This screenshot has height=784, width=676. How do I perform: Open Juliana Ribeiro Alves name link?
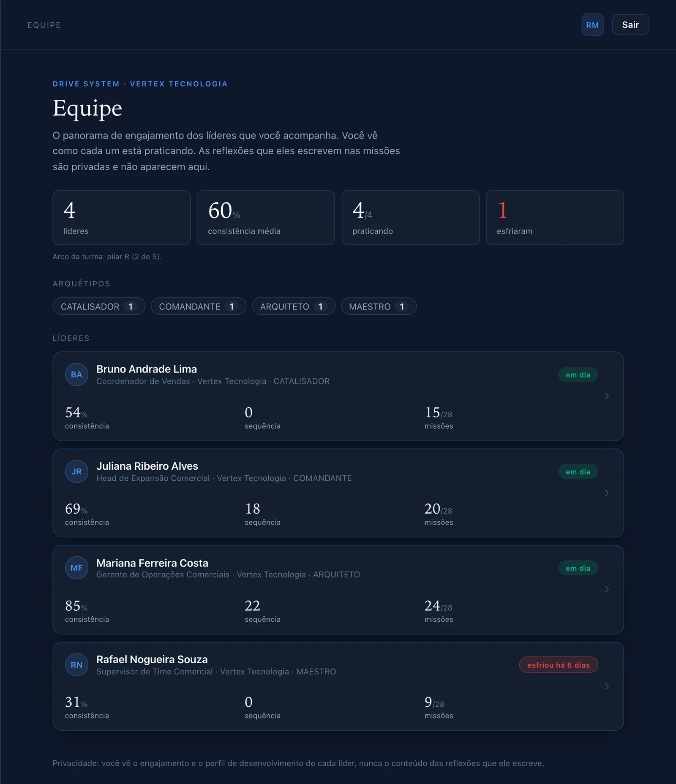[147, 466]
